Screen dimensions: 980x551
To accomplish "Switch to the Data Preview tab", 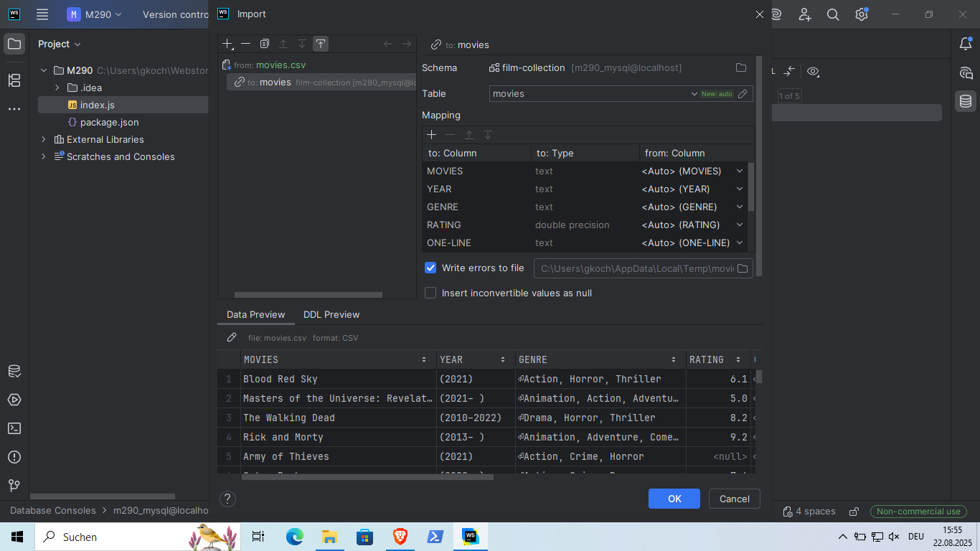I will pyautogui.click(x=256, y=314).
